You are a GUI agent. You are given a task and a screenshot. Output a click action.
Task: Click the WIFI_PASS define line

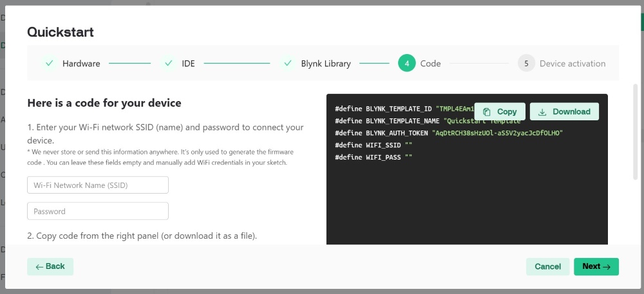coord(374,157)
